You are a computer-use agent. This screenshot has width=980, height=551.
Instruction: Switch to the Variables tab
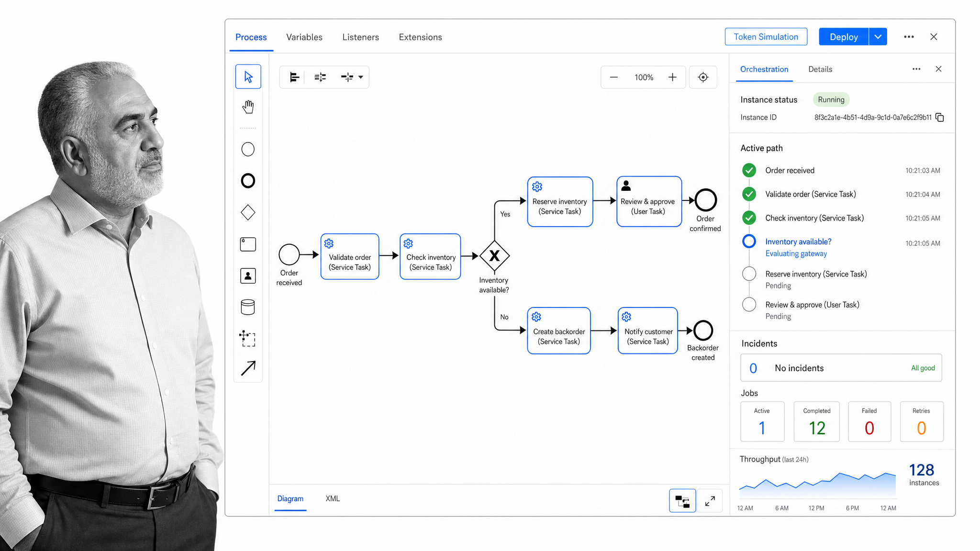(304, 37)
